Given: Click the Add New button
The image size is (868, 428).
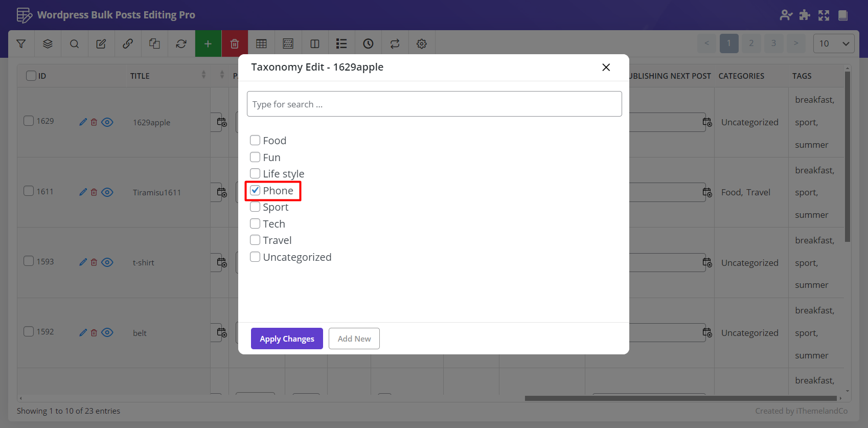Looking at the screenshot, I should pos(354,339).
